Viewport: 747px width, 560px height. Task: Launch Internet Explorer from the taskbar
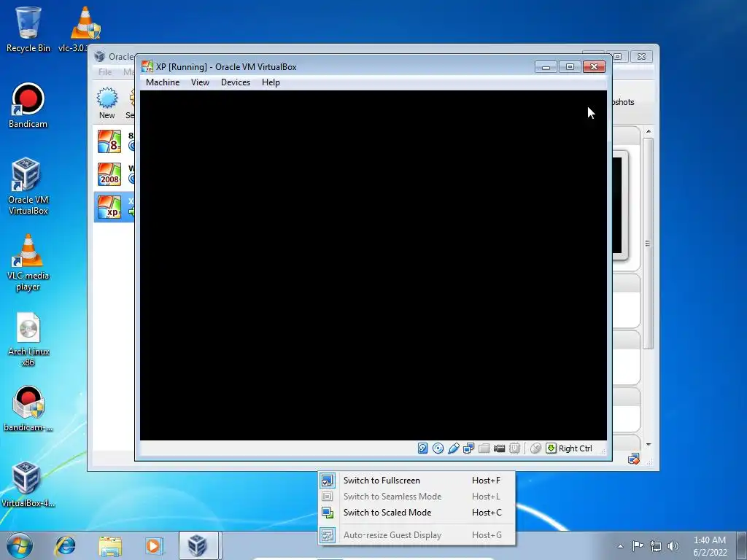[65, 545]
